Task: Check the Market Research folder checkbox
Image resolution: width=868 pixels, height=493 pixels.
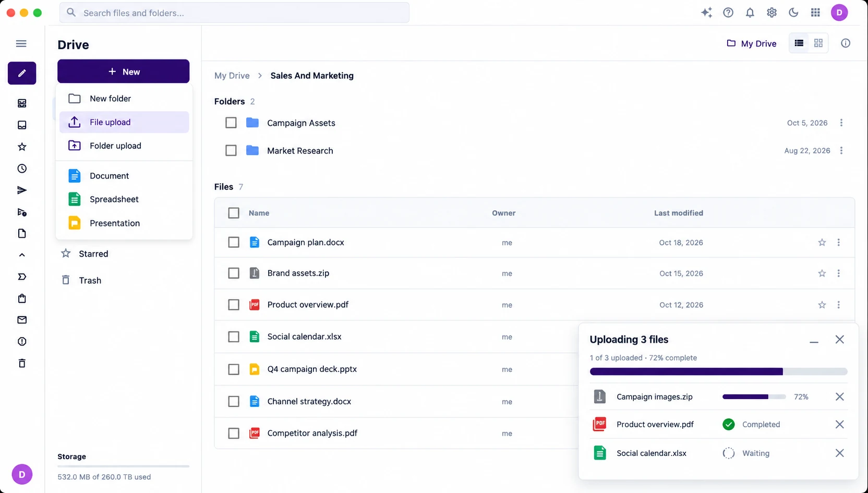Action: (x=231, y=151)
